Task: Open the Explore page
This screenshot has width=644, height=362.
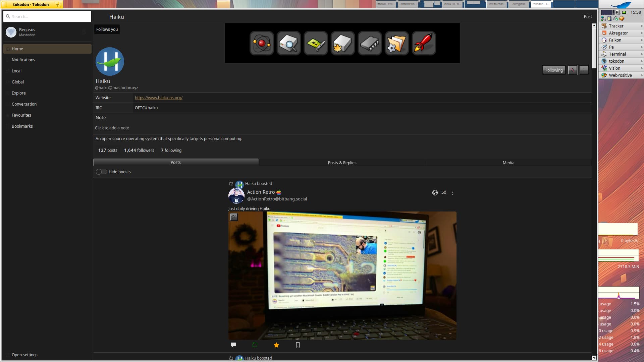Action: coord(47,93)
